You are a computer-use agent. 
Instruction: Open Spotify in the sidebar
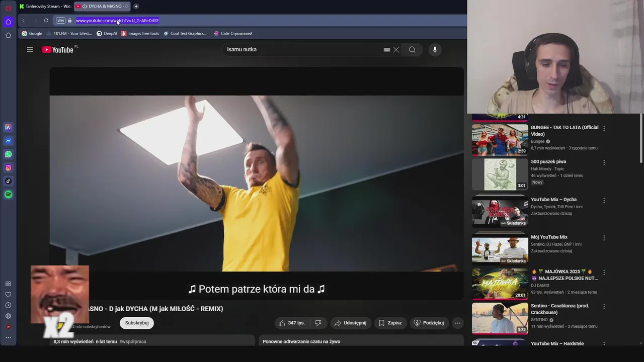click(x=8, y=195)
